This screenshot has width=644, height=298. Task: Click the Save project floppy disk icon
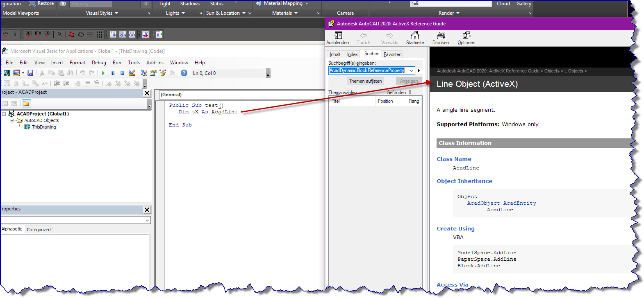click(x=30, y=73)
